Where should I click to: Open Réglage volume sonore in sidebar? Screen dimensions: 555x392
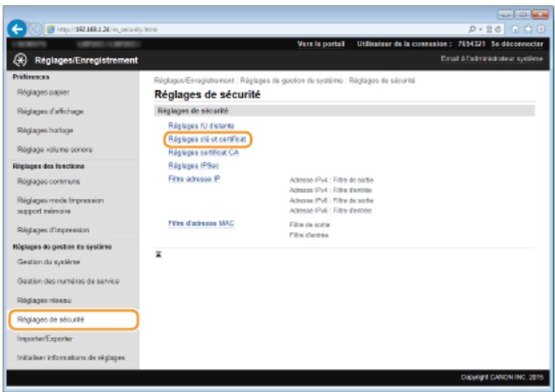[55, 150]
